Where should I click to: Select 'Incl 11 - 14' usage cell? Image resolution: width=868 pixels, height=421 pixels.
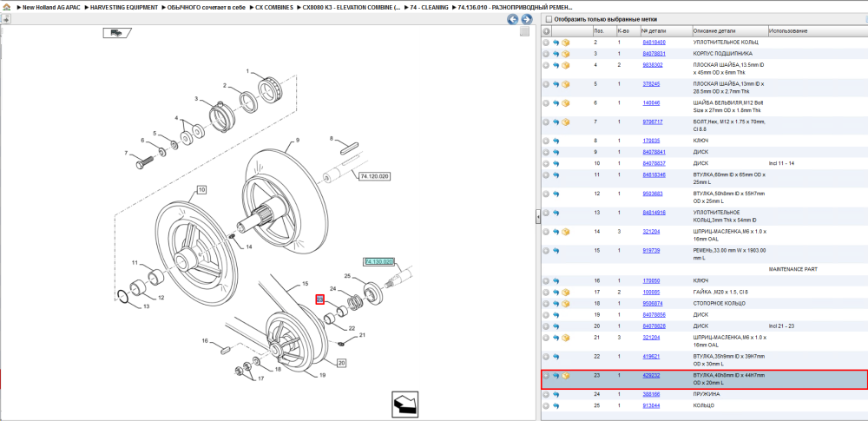point(781,163)
